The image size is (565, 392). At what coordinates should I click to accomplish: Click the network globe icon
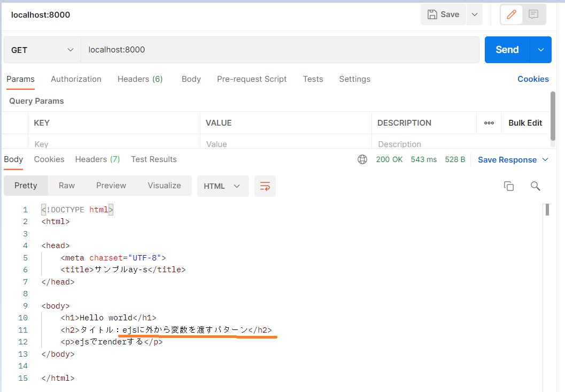[362, 159]
